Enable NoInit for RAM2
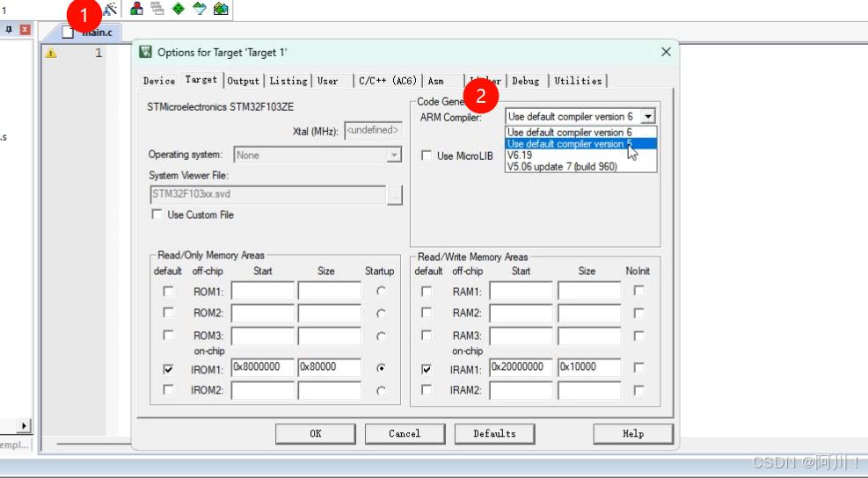 pyautogui.click(x=638, y=313)
